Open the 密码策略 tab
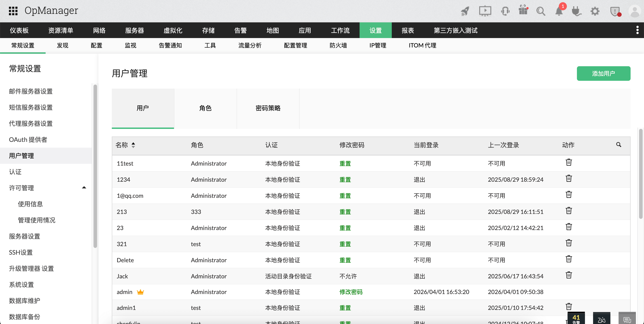The height and width of the screenshot is (324, 644). point(268,108)
